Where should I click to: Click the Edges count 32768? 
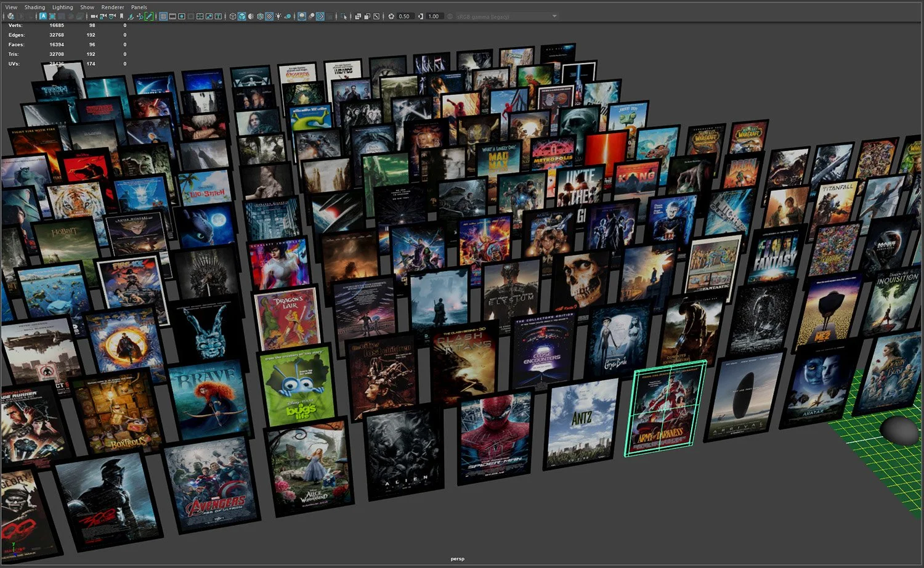tap(57, 35)
